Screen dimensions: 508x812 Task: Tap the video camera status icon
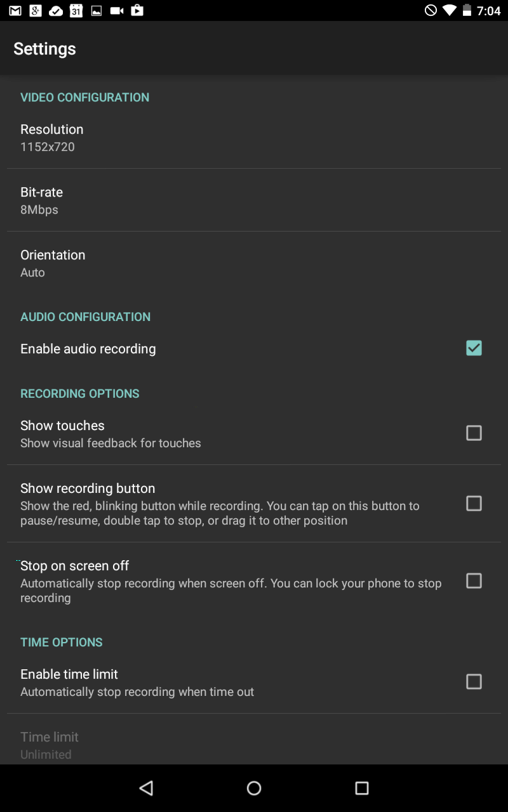117,11
